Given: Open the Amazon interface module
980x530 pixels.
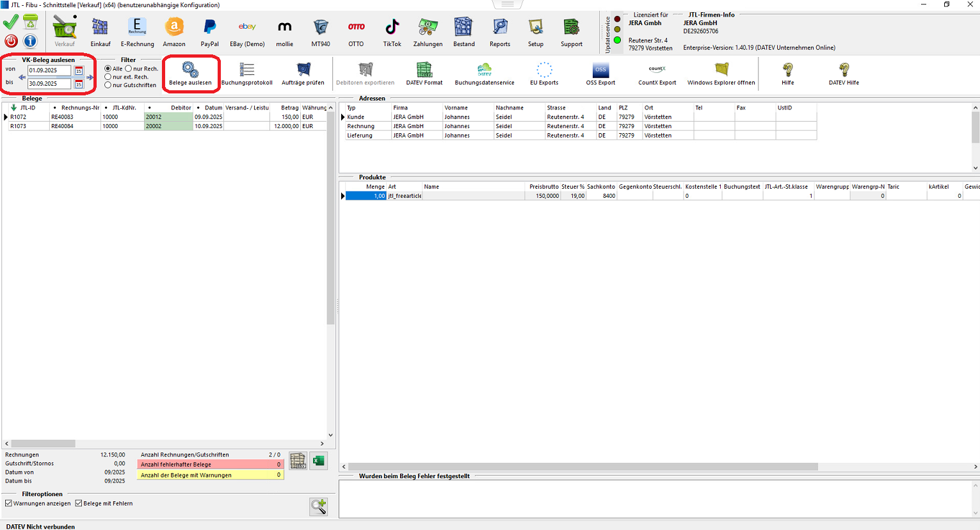Looking at the screenshot, I should [x=174, y=29].
